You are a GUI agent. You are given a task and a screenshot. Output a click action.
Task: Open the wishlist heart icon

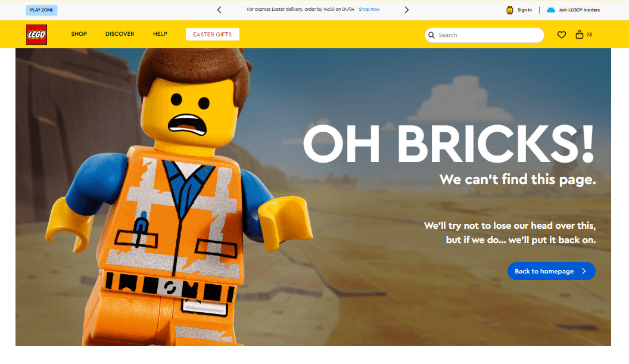click(562, 35)
